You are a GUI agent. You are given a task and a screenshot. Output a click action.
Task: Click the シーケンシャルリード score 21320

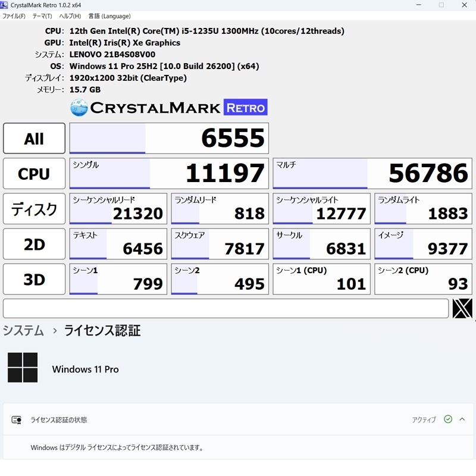(118, 209)
